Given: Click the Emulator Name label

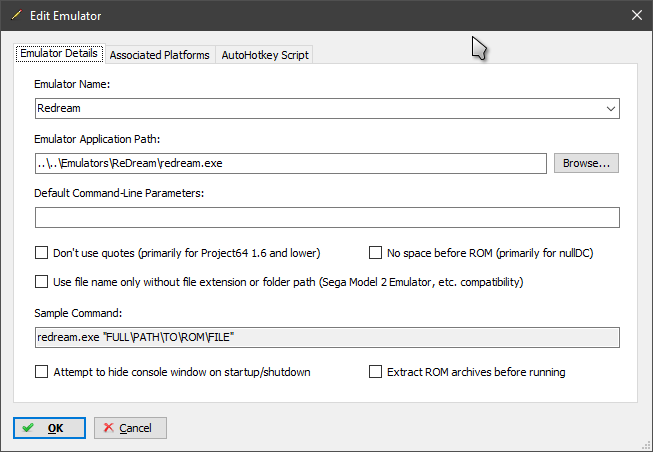Looking at the screenshot, I should (72, 84).
